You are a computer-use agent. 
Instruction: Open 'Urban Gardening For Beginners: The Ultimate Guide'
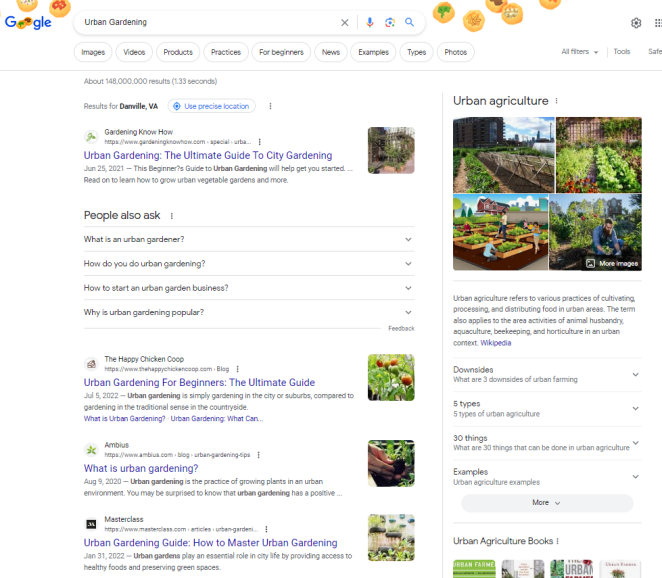[x=199, y=383]
